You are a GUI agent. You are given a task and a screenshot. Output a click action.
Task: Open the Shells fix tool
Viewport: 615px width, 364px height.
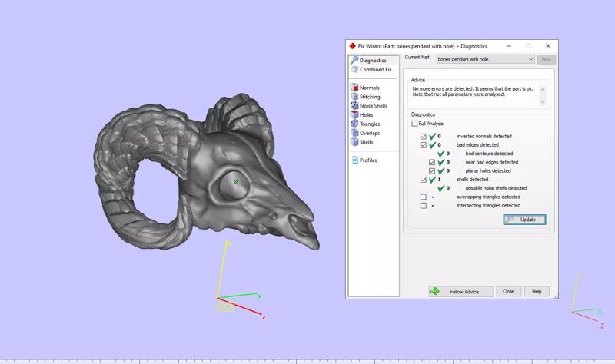(x=367, y=142)
